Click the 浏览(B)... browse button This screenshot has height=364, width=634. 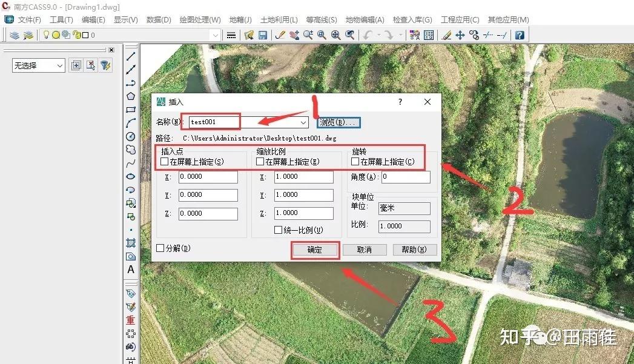click(x=339, y=122)
